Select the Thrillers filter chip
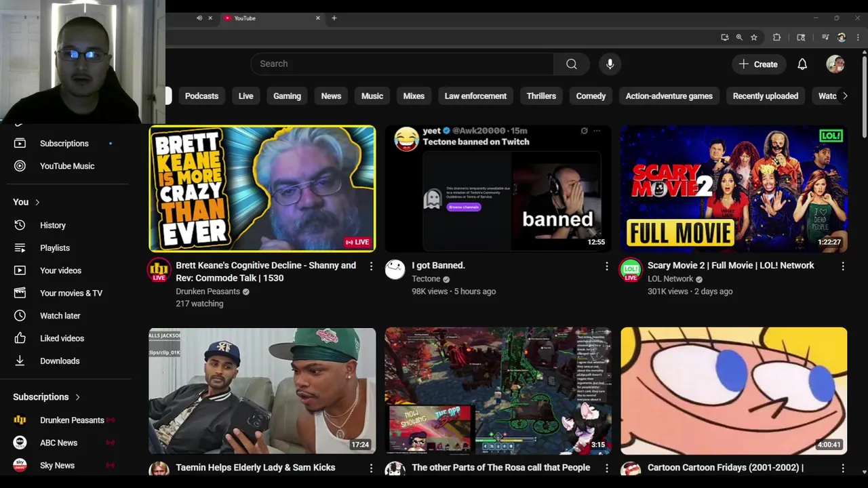The height and width of the screenshot is (488, 868). pyautogui.click(x=541, y=96)
